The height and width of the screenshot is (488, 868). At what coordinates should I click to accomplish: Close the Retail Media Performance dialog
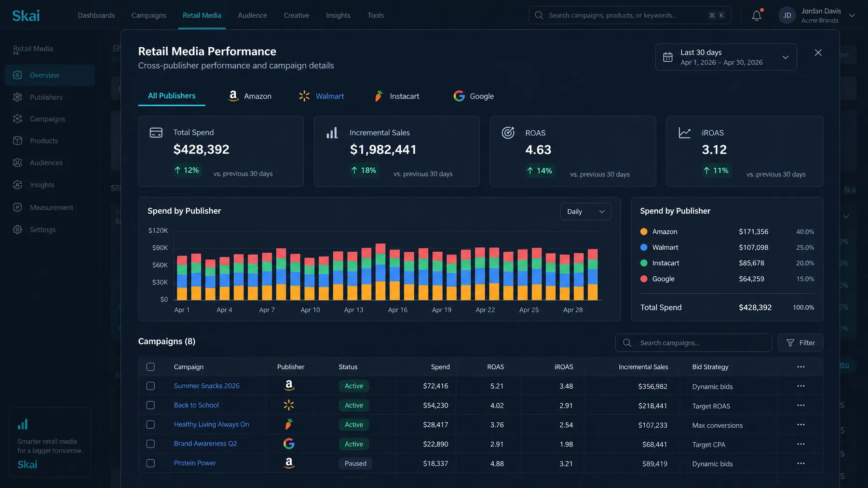pos(818,53)
